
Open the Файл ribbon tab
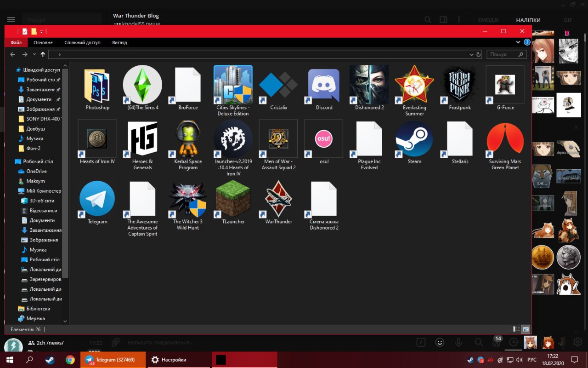pos(16,42)
